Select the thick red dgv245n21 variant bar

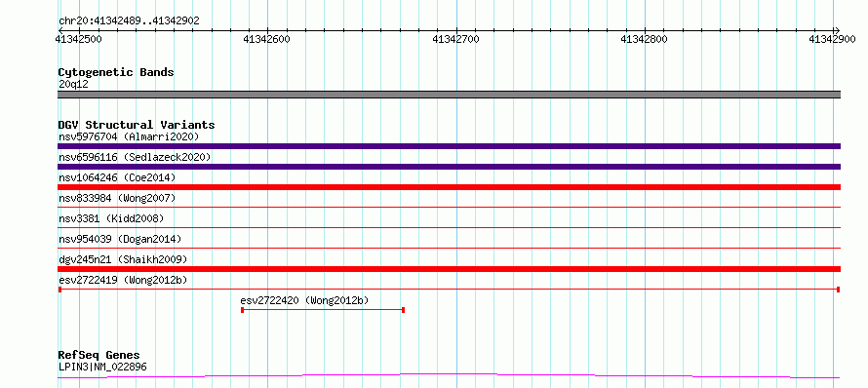[449, 269]
